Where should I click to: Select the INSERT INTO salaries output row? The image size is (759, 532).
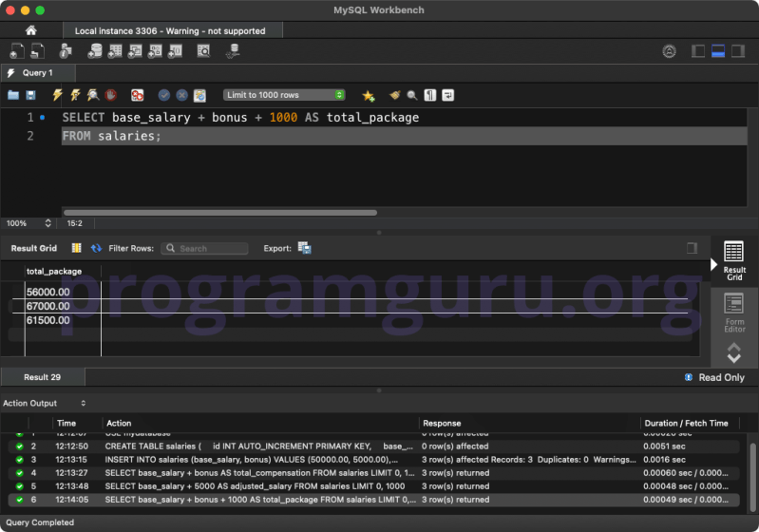point(373,460)
